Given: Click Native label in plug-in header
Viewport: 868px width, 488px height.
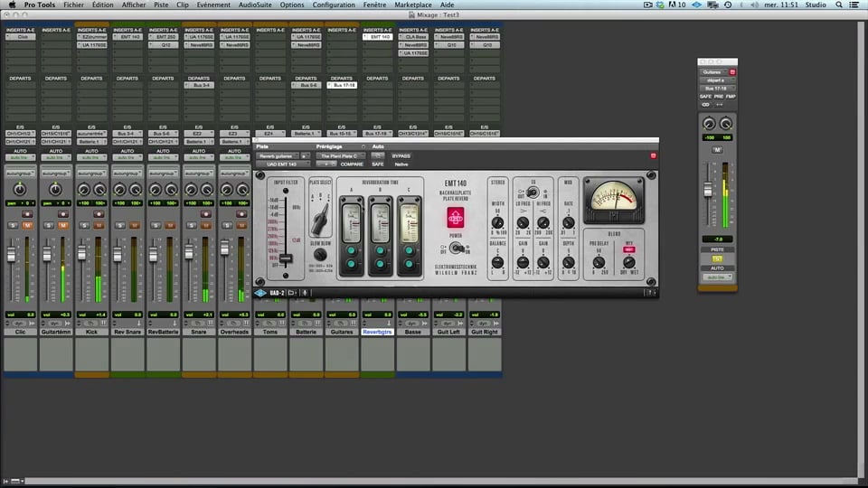Looking at the screenshot, I should (401, 164).
